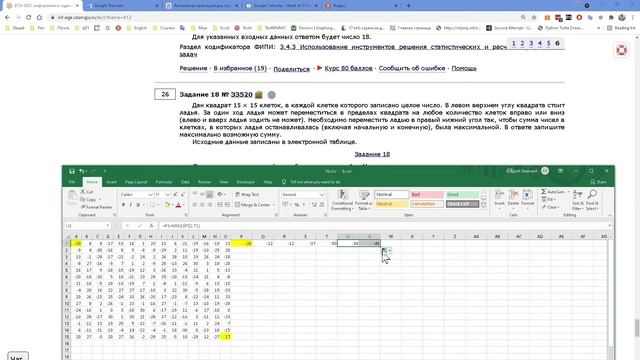Expand the formula bar
This screenshot has height=360, width=640.
tap(609, 226)
